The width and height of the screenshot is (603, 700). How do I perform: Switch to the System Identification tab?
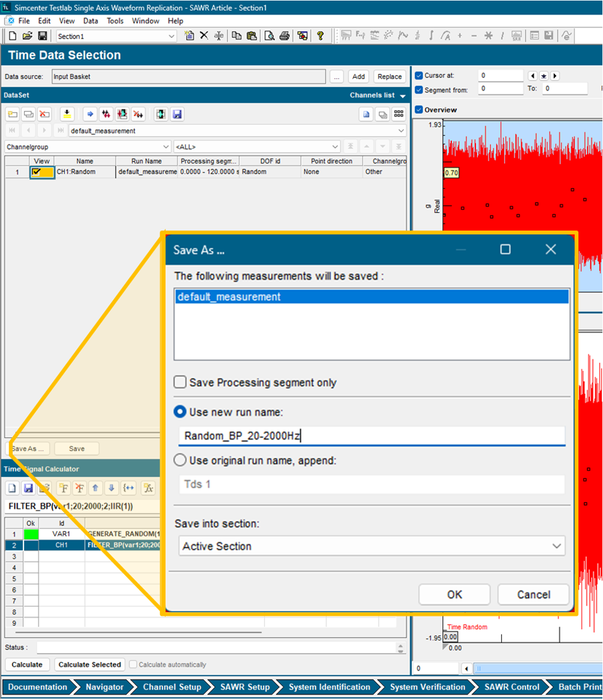pos(329,687)
